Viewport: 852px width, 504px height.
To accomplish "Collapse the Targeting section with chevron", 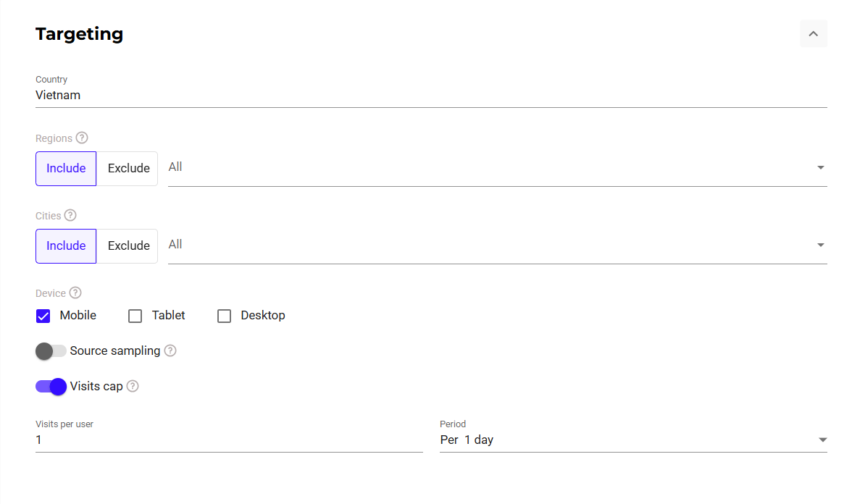I will [x=813, y=34].
